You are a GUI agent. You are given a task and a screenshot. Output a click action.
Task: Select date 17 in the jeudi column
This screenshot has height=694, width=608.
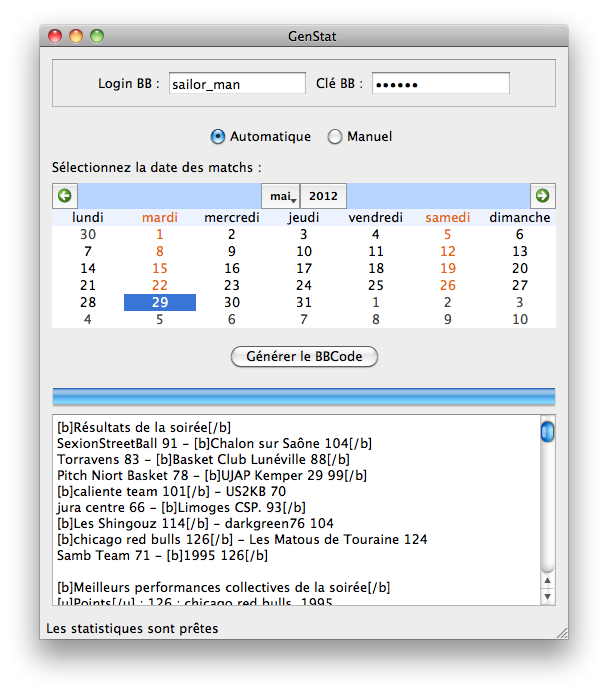pos(304,269)
